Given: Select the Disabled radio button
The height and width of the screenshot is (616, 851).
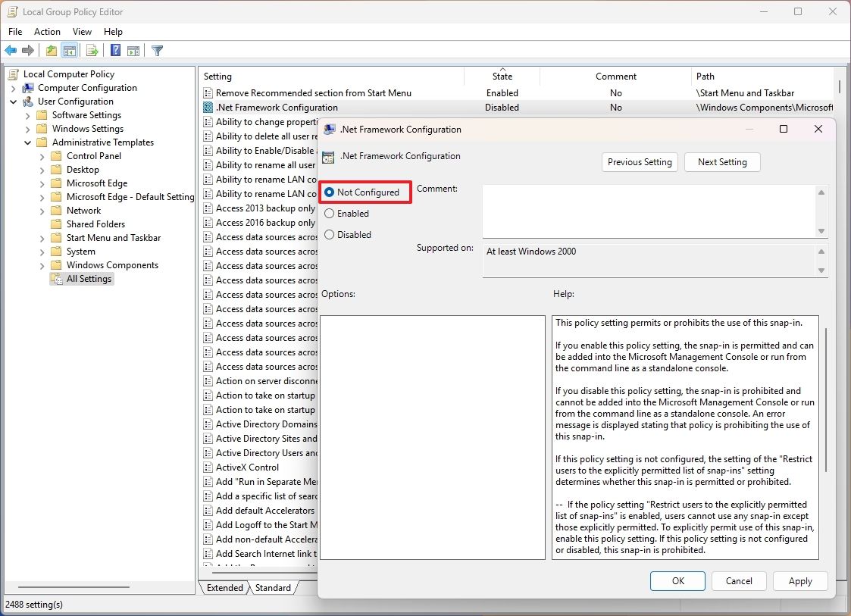Looking at the screenshot, I should [x=329, y=235].
